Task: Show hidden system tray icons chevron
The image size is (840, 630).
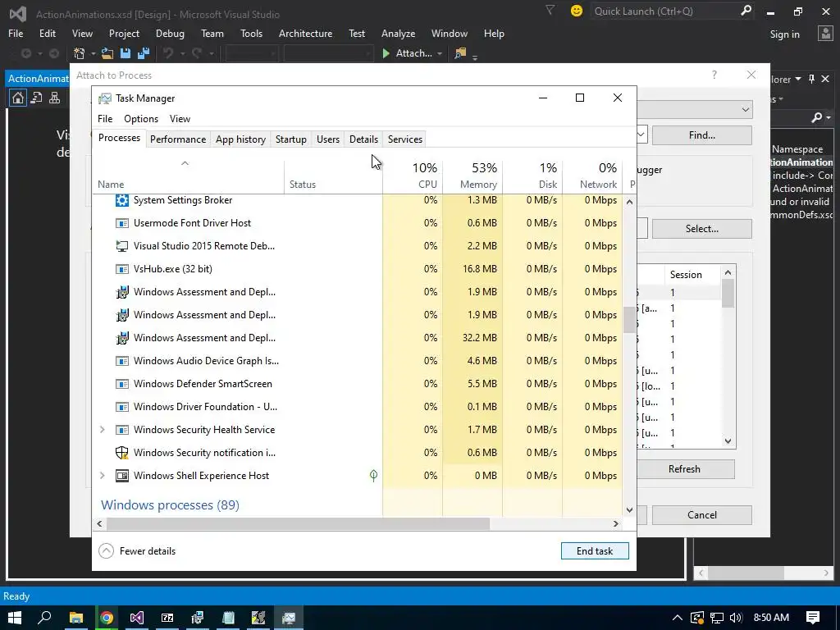Action: [x=677, y=618]
